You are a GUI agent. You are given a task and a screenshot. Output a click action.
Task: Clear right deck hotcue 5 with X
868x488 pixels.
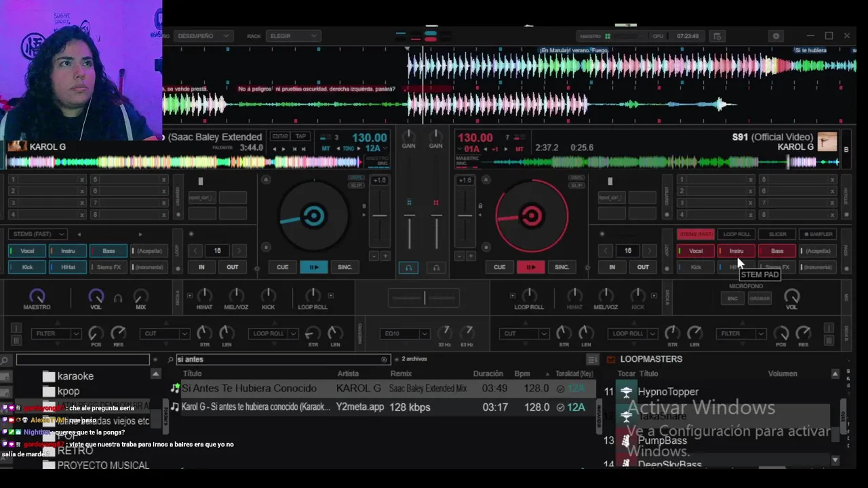pos(833,180)
